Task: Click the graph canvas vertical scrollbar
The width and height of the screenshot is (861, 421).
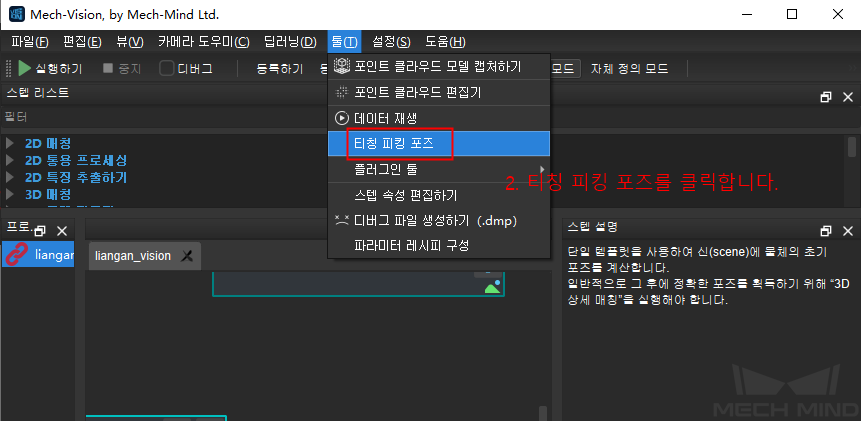Action: click(543, 412)
